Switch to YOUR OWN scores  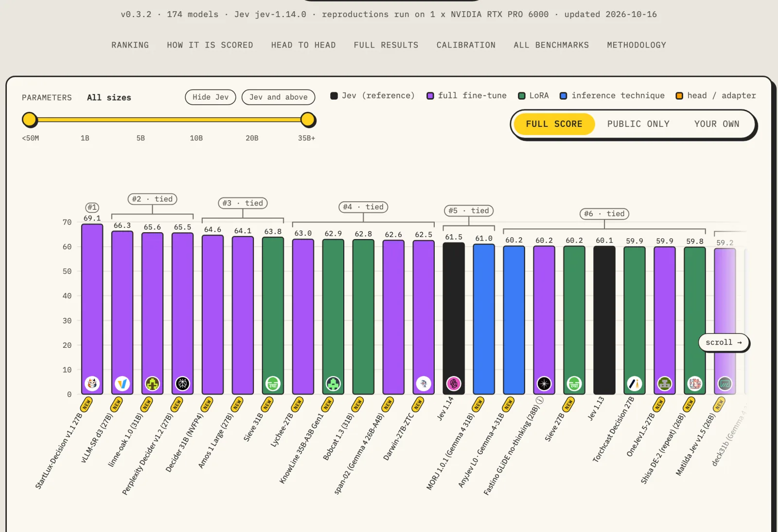tap(717, 124)
